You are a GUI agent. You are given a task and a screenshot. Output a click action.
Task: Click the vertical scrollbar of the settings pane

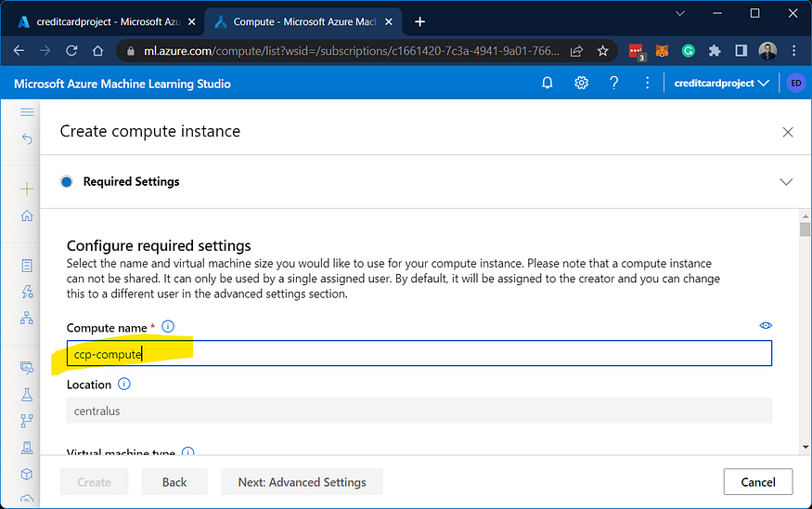tap(805, 332)
